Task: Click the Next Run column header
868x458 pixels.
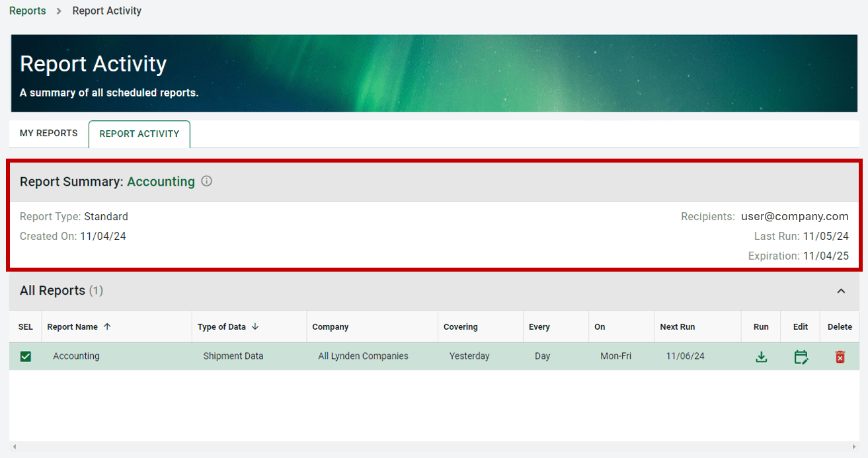Action: (677, 326)
